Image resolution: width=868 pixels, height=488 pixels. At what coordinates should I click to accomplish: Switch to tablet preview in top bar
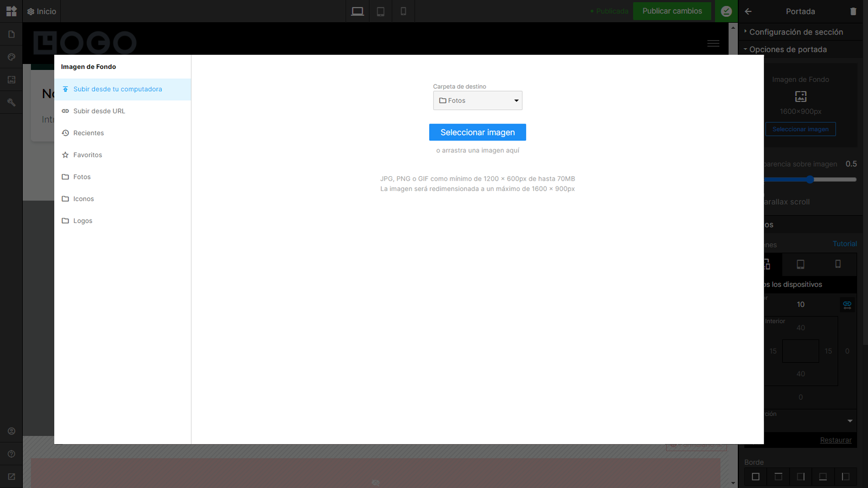[x=381, y=11]
